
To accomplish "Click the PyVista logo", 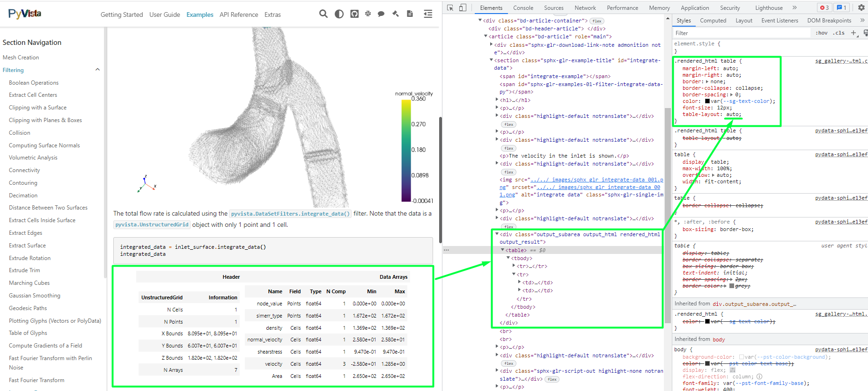I will pyautogui.click(x=25, y=14).
